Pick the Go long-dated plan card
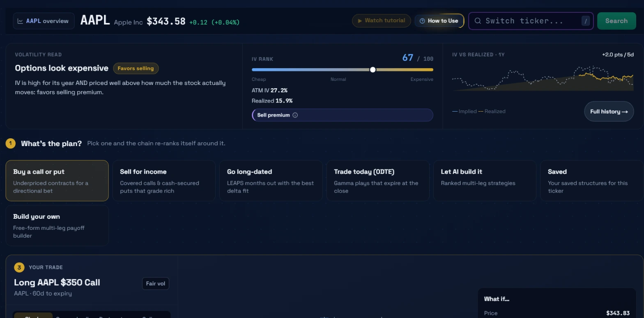Viewport: 644px width, 318px height. point(271,181)
